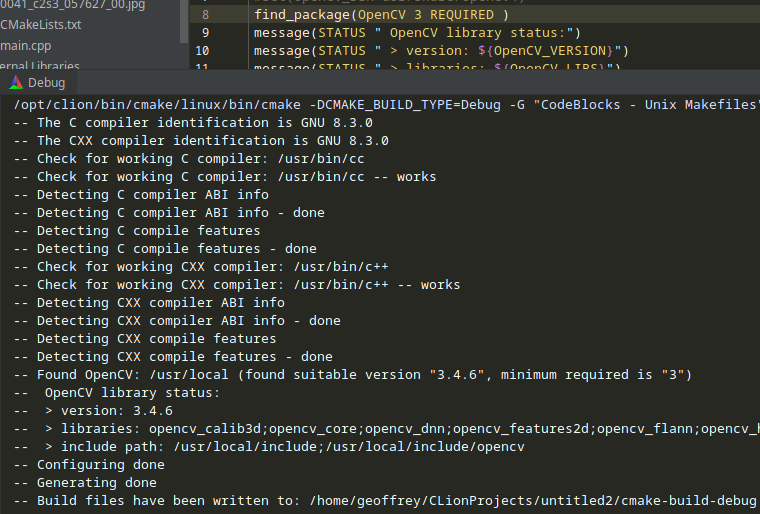Click the OpenCV_VERSION variable in the editor
Image resolution: width=760 pixels, height=514 pixels.
(x=554, y=50)
